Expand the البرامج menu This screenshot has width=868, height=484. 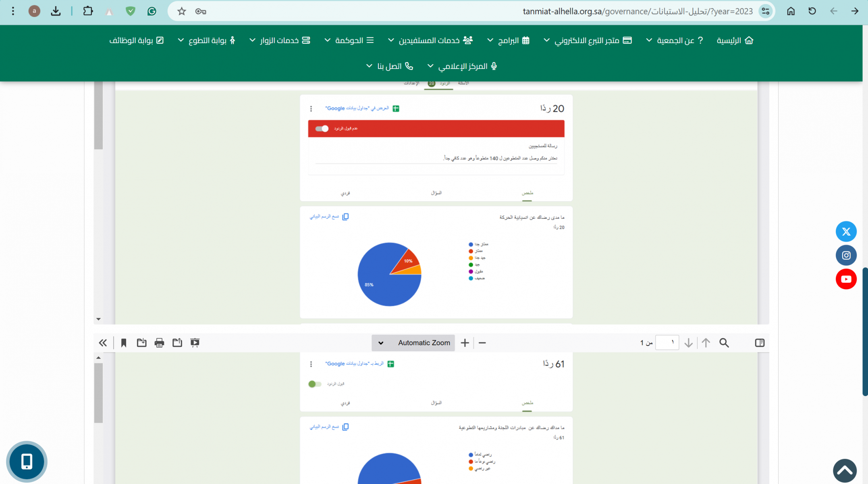pyautogui.click(x=509, y=40)
